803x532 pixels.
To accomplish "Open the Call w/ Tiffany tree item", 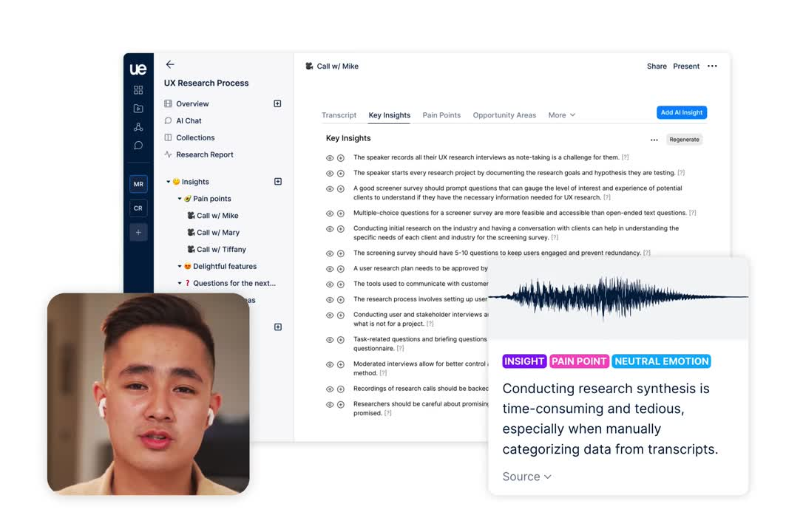I will 217,249.
